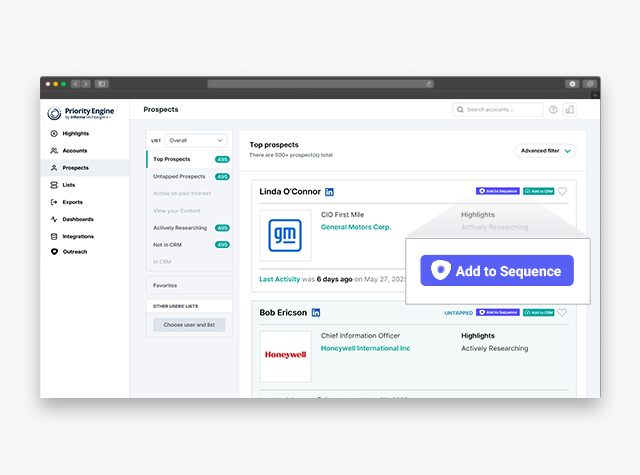Image resolution: width=640 pixels, height=475 pixels.
Task: Open Exports in the sidebar
Action: pos(72,202)
